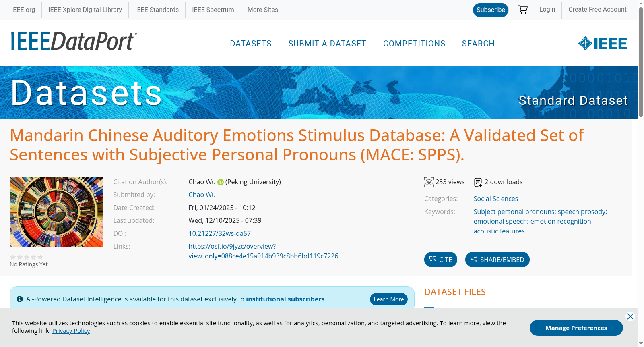Click Login in the top bar
Screen dimensions: 644x347
click(x=547, y=10)
